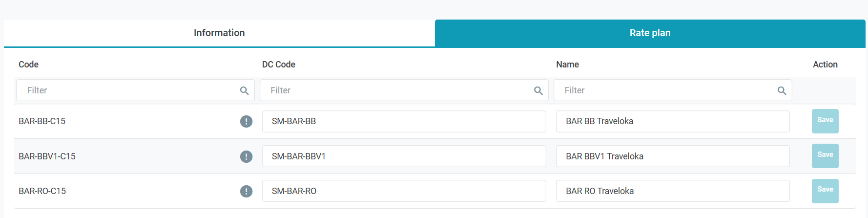Edit the SM-BAR-BB DC code field
This screenshot has height=218, width=868.
coord(404,121)
